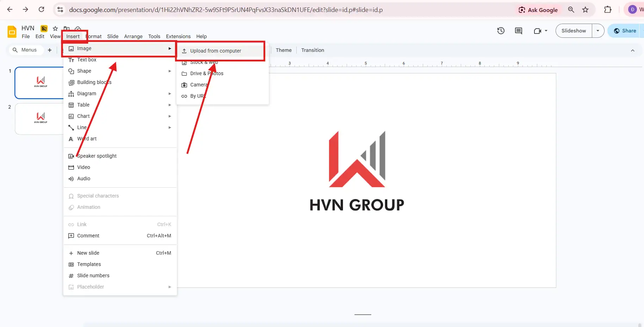The width and height of the screenshot is (644, 327).
Task: Bookmark this page with star icon
Action: pyautogui.click(x=585, y=10)
